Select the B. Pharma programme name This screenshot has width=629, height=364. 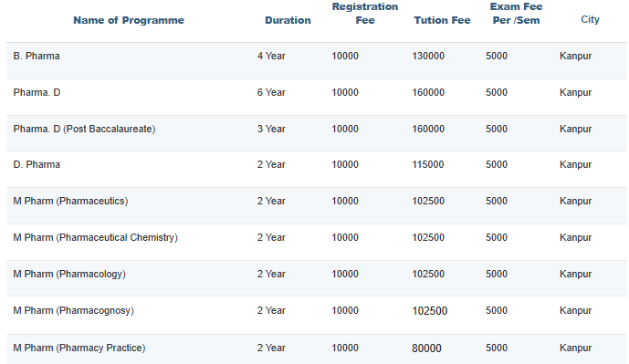[37, 56]
